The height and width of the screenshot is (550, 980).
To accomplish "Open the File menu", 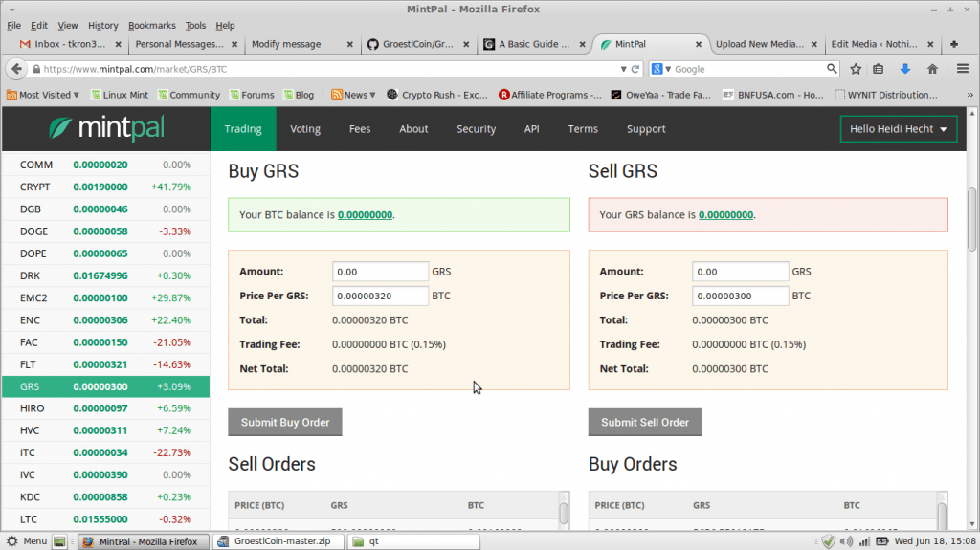I will [13, 26].
